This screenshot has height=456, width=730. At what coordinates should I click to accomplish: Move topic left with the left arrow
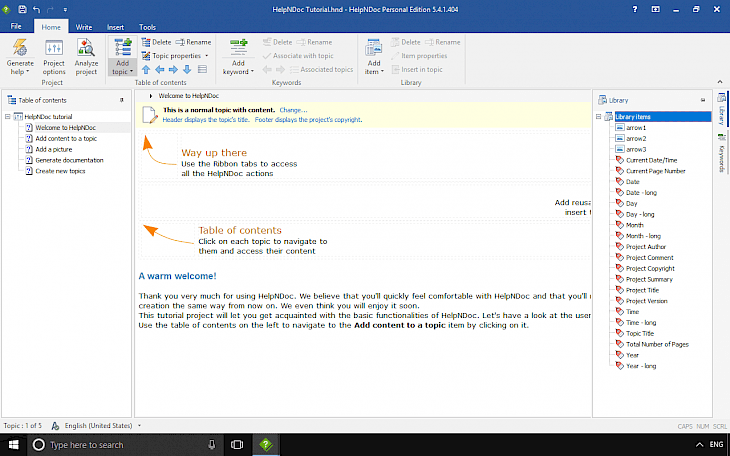tap(160, 70)
